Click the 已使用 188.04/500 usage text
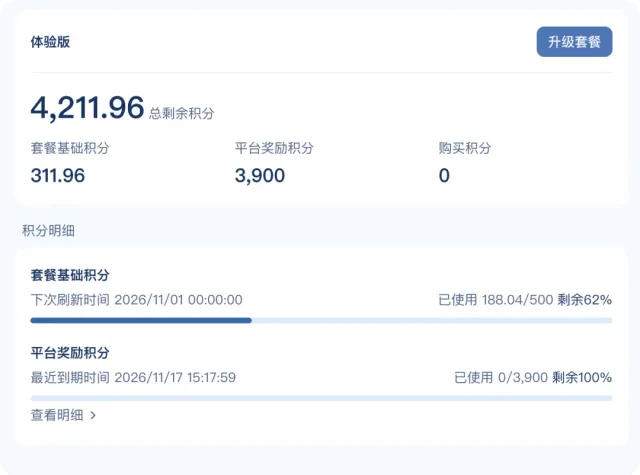The image size is (640, 475). pyautogui.click(x=496, y=300)
